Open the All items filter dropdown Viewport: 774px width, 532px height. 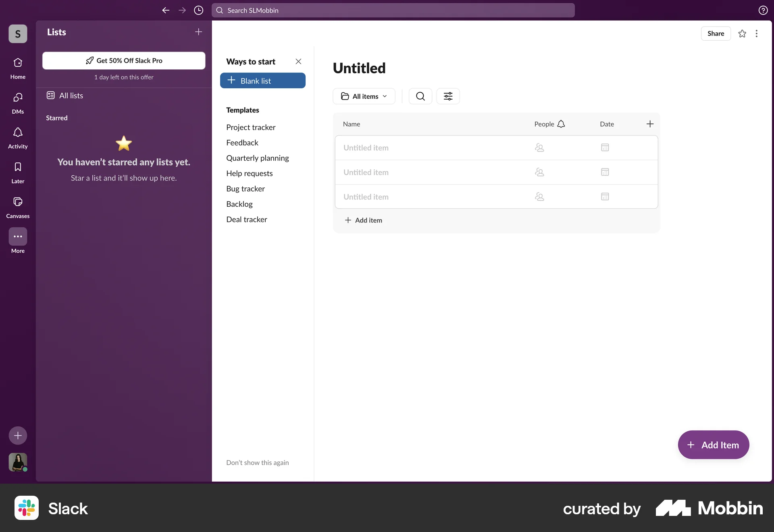364,96
